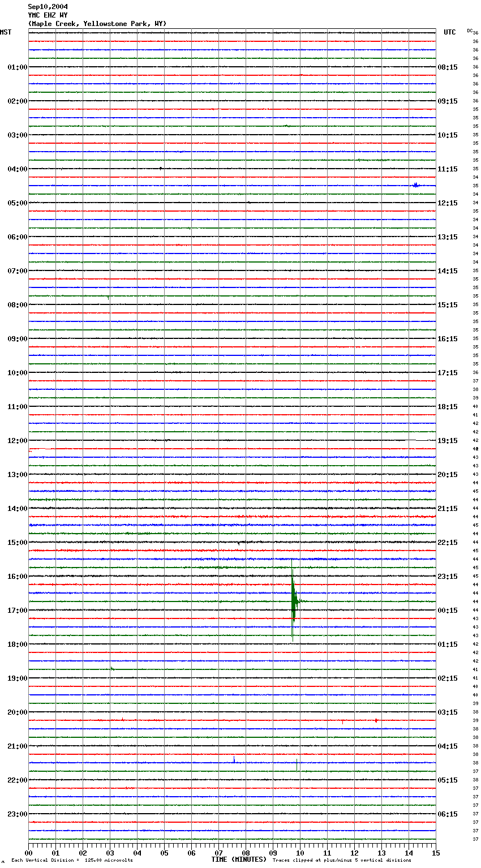
Task: Select the 12:00 MST time label
Action: coord(18,441)
